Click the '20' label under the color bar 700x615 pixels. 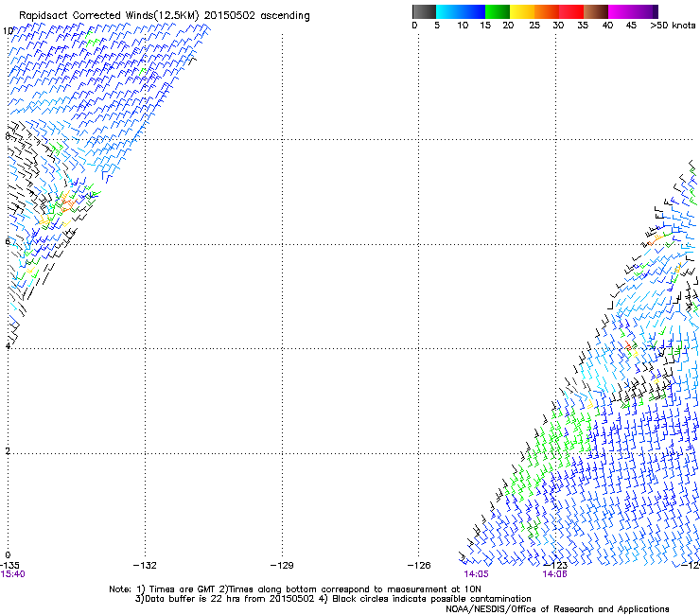coord(508,26)
